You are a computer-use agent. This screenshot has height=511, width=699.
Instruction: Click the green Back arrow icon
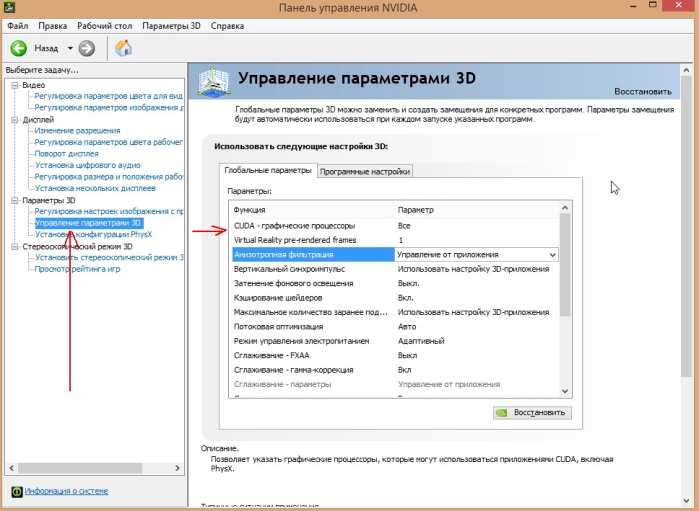(x=19, y=48)
